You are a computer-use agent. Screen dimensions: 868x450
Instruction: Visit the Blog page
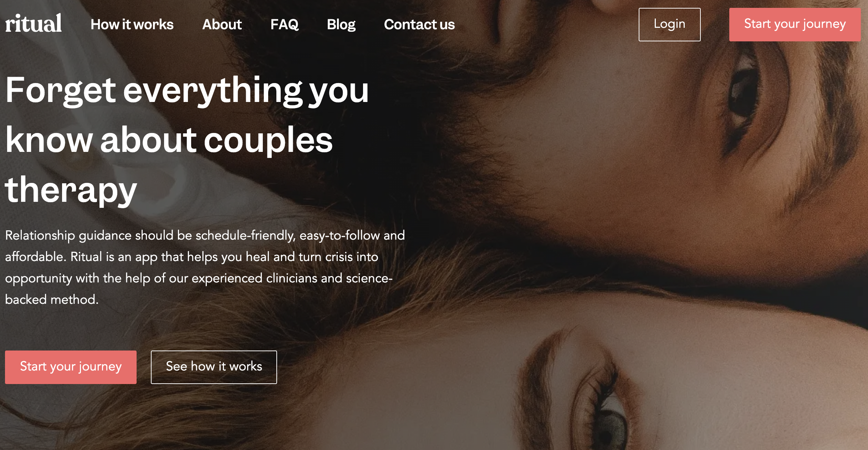pos(341,25)
